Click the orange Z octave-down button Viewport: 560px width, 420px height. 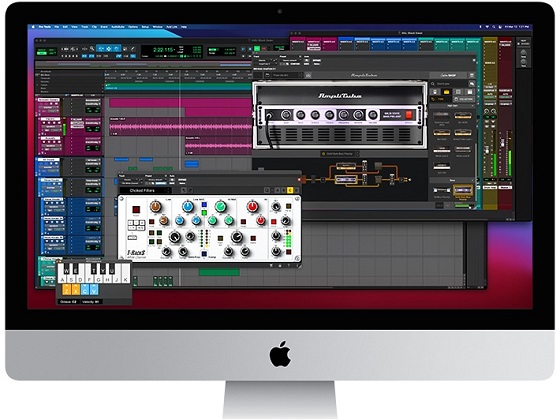click(66, 290)
